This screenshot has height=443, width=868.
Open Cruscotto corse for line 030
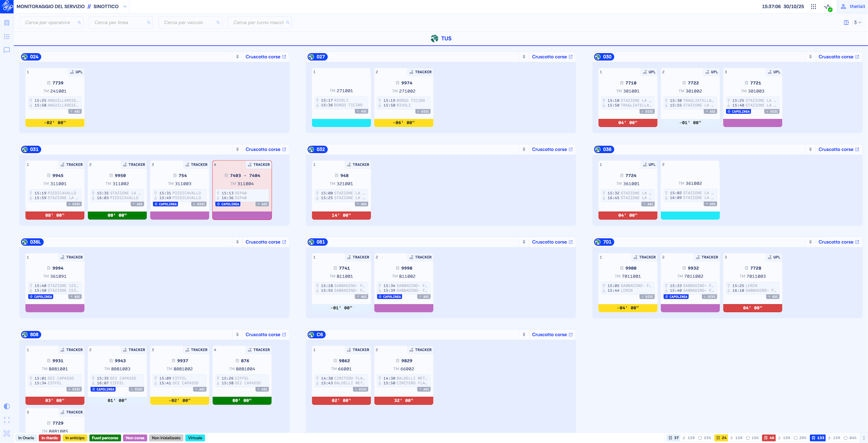pyautogui.click(x=839, y=57)
